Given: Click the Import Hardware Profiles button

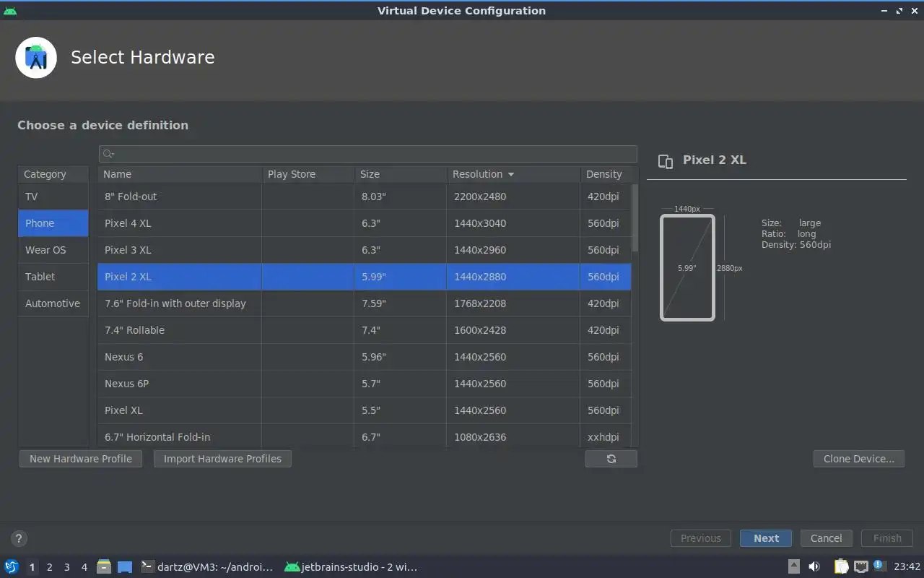Looking at the screenshot, I should pos(222,459).
